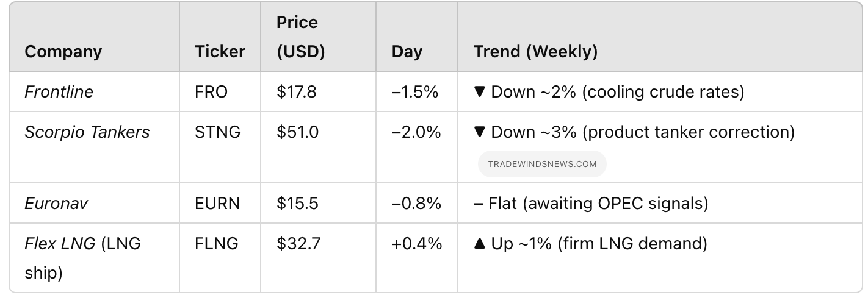Click the FRO ticker symbol

[x=211, y=92]
